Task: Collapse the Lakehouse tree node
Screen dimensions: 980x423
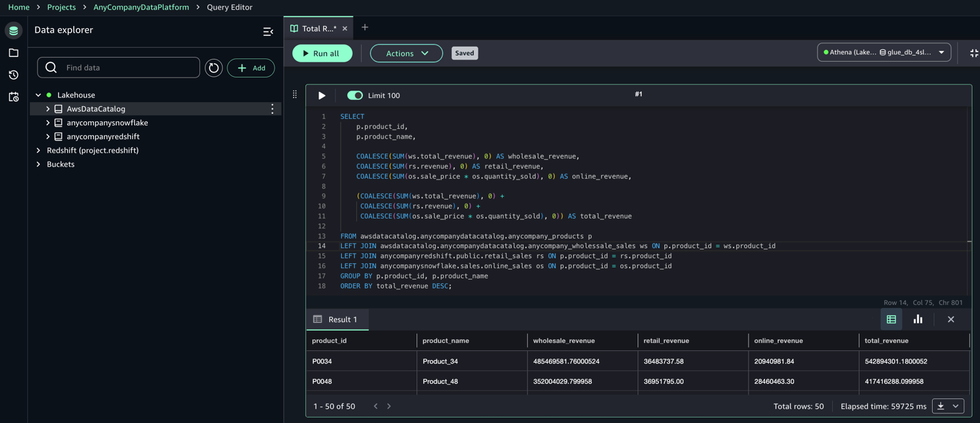Action: 38,95
